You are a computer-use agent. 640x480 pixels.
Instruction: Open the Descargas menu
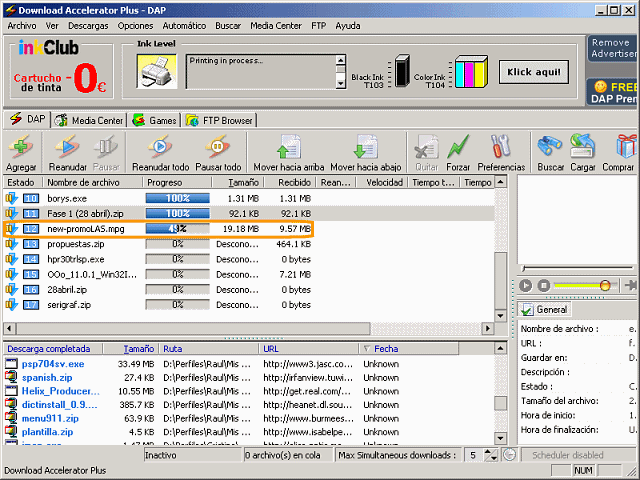coord(88,24)
